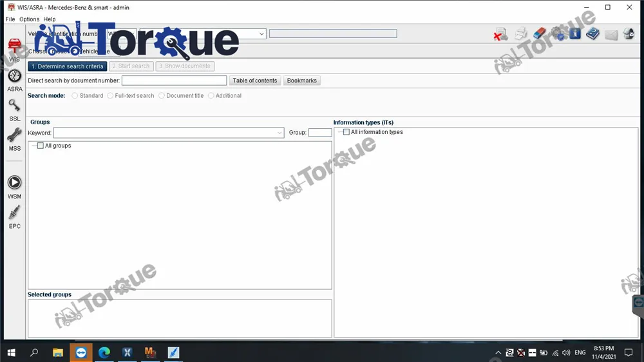The height and width of the screenshot is (362, 644).
Task: Select the Document title search mode
Action: (x=162, y=96)
